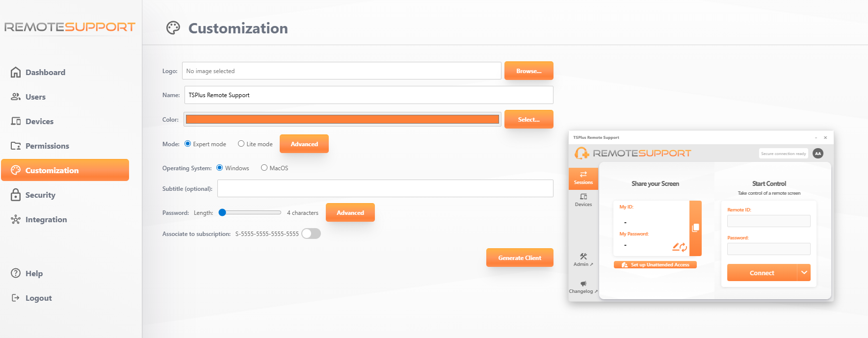Click the regenerate password refresh icon
This screenshot has height=338, width=868.
click(x=684, y=248)
